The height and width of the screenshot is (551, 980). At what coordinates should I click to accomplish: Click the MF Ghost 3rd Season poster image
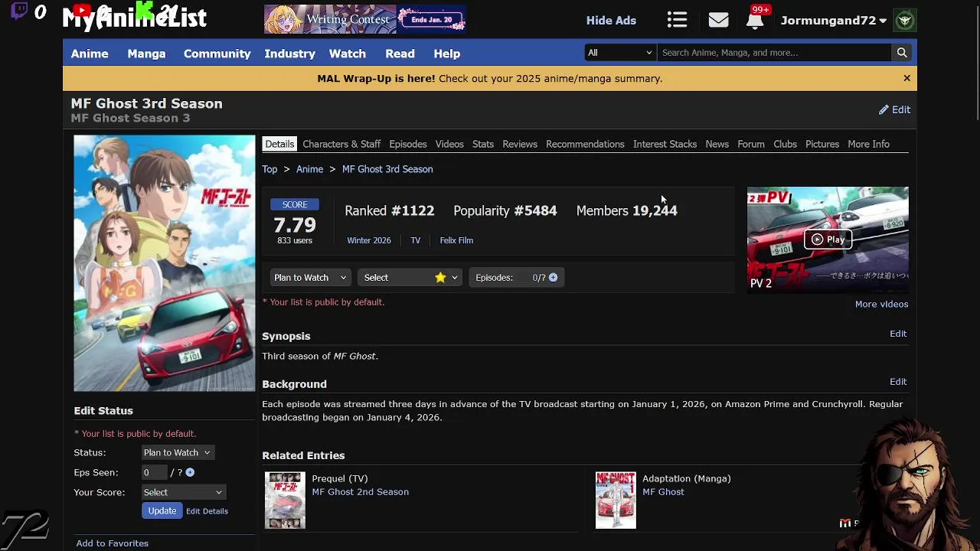[x=165, y=263]
